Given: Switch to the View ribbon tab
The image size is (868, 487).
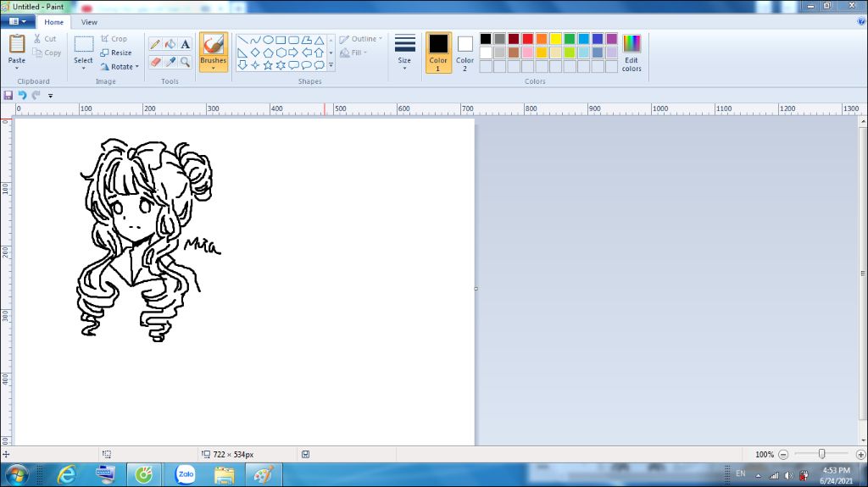Looking at the screenshot, I should click(89, 22).
